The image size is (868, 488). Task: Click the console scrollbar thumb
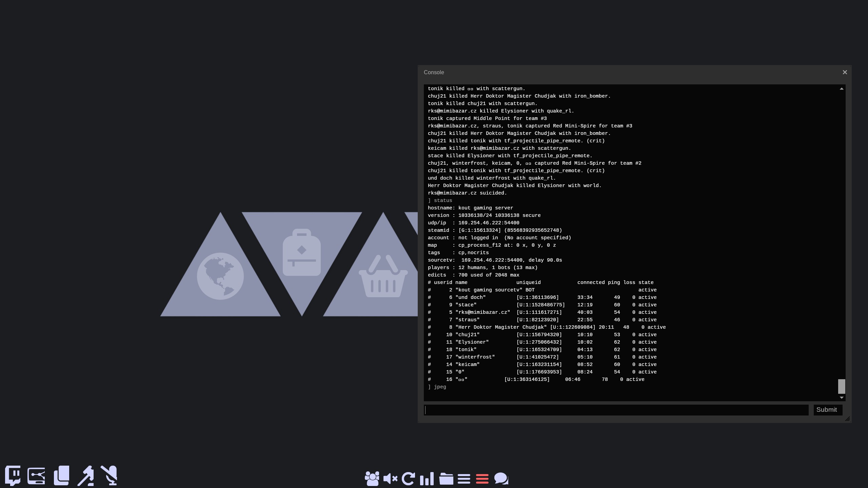tap(842, 386)
